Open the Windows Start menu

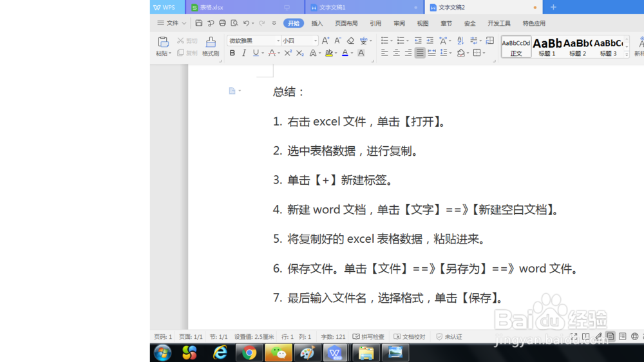click(163, 352)
